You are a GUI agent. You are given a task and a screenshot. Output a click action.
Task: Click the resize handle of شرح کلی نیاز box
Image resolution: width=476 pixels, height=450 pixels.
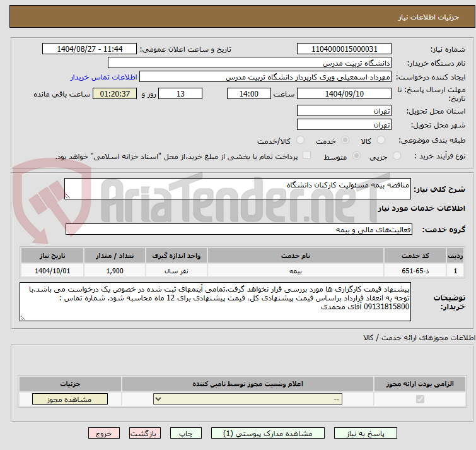67,196
